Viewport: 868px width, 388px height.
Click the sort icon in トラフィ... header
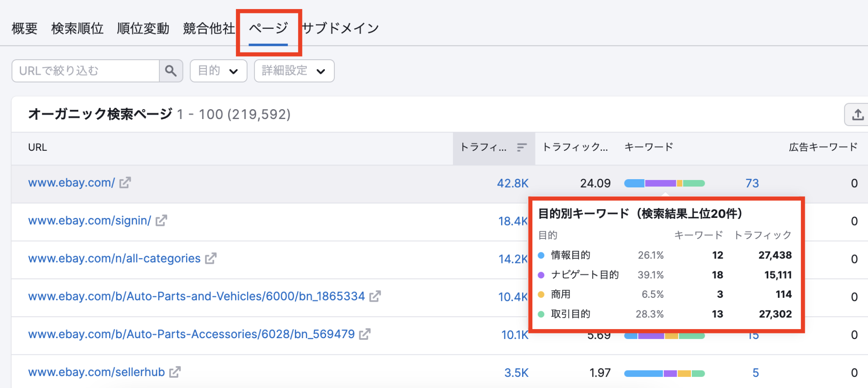(x=522, y=147)
